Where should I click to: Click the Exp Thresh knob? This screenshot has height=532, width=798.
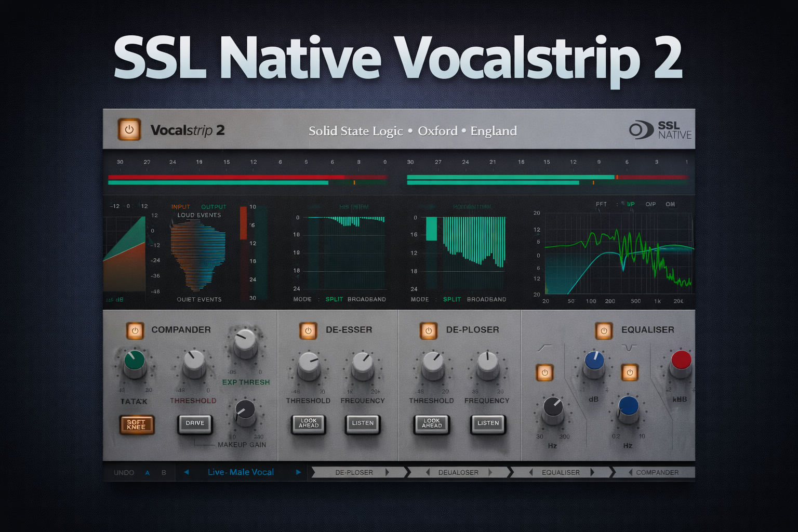tap(245, 343)
